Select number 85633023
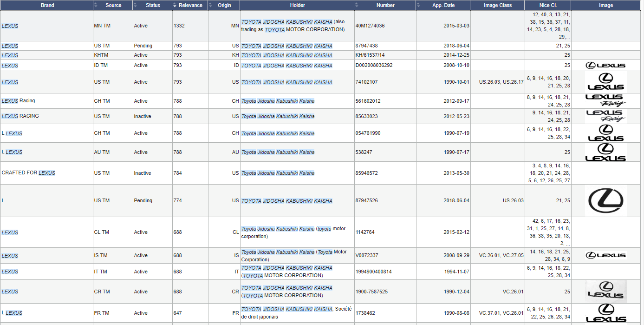Viewport: 644px width, 325px height. (x=367, y=116)
